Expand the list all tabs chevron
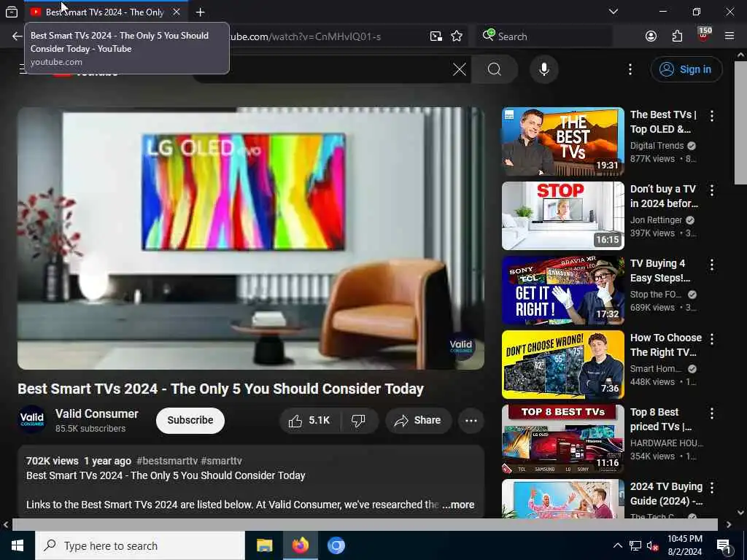 click(x=613, y=12)
